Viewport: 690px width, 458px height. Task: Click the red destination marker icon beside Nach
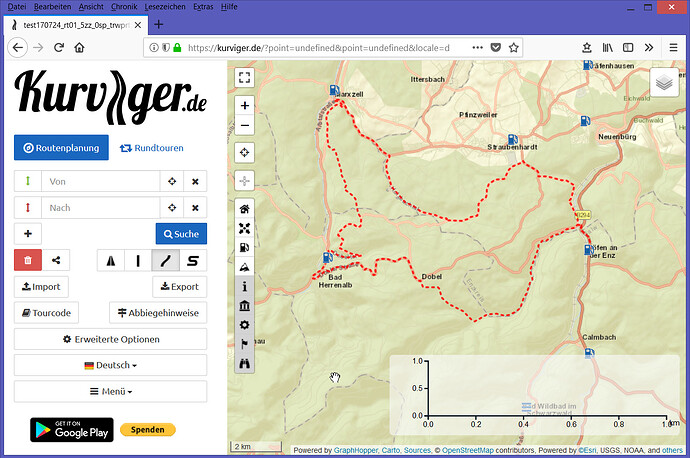click(28, 208)
